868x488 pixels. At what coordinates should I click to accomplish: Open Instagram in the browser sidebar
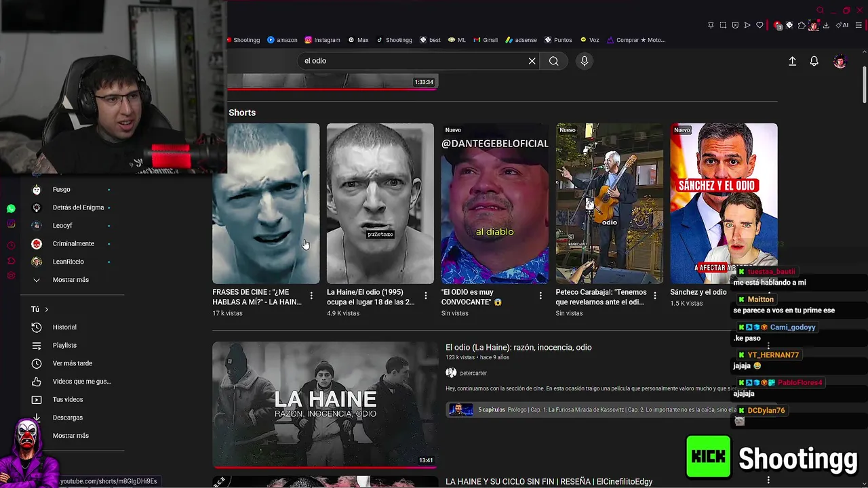(x=11, y=224)
